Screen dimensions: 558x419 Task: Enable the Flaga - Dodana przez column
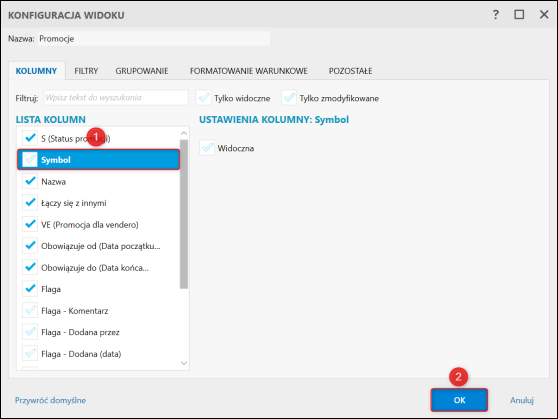pyautogui.click(x=30, y=332)
